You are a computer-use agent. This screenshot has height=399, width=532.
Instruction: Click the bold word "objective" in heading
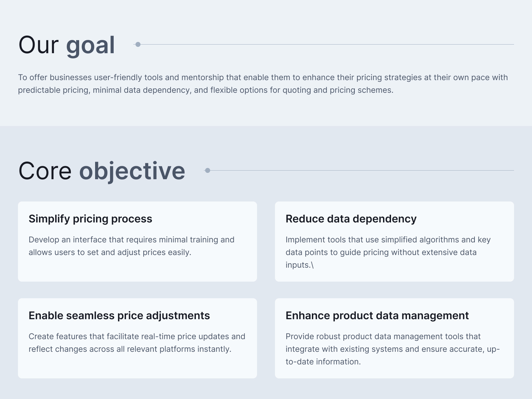tap(132, 171)
